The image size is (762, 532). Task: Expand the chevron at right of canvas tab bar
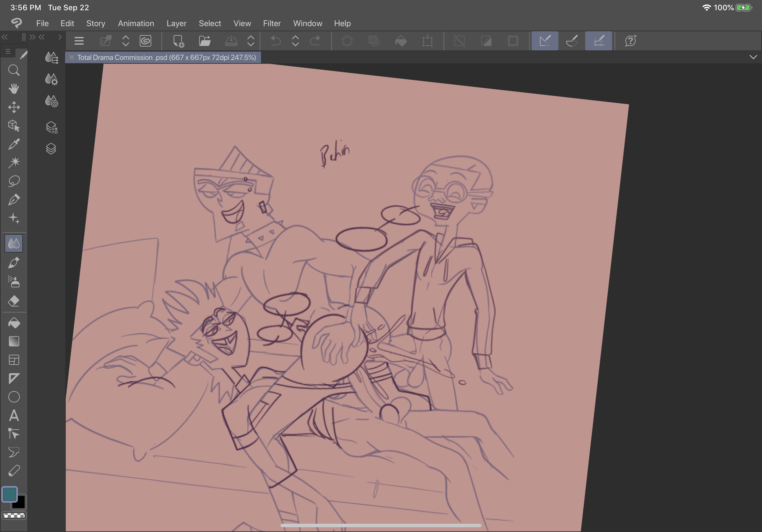[753, 57]
